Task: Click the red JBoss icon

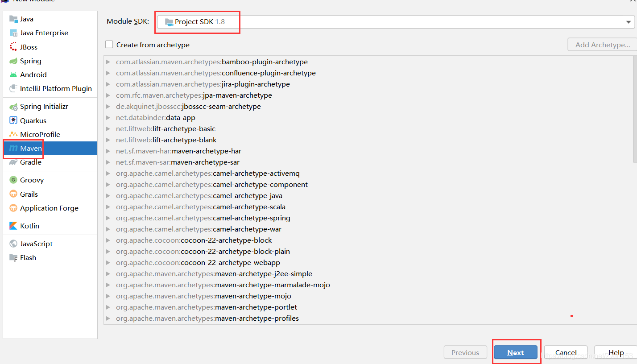Action: pyautogui.click(x=13, y=47)
